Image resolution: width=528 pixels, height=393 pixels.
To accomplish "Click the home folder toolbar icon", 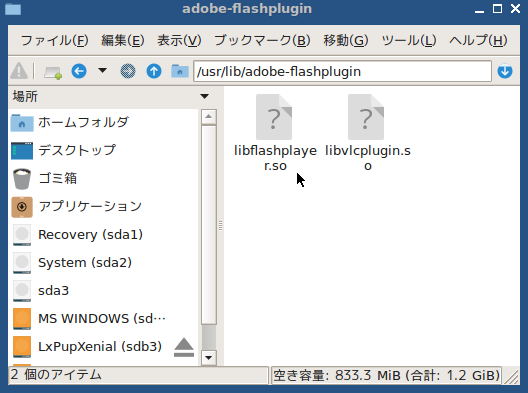I will (x=179, y=71).
